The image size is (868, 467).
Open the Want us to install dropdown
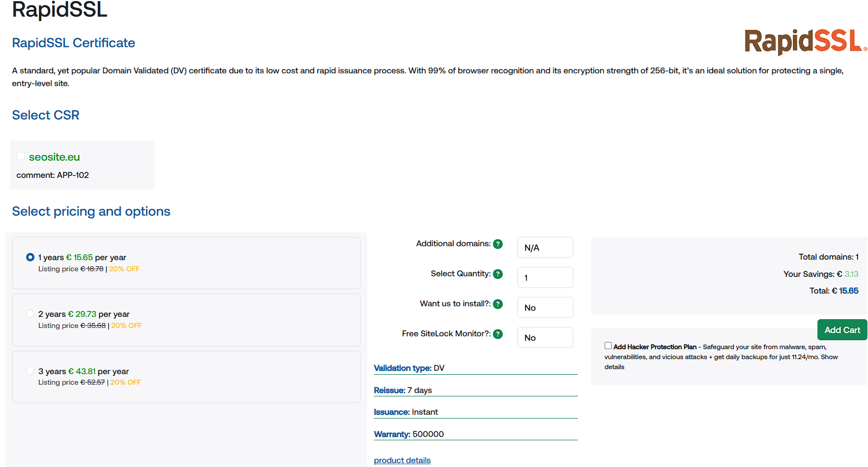tap(545, 308)
